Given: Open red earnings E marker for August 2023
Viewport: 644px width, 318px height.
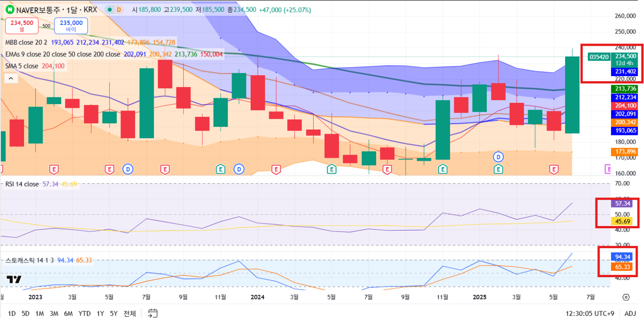Looking at the screenshot, I should (165, 169).
